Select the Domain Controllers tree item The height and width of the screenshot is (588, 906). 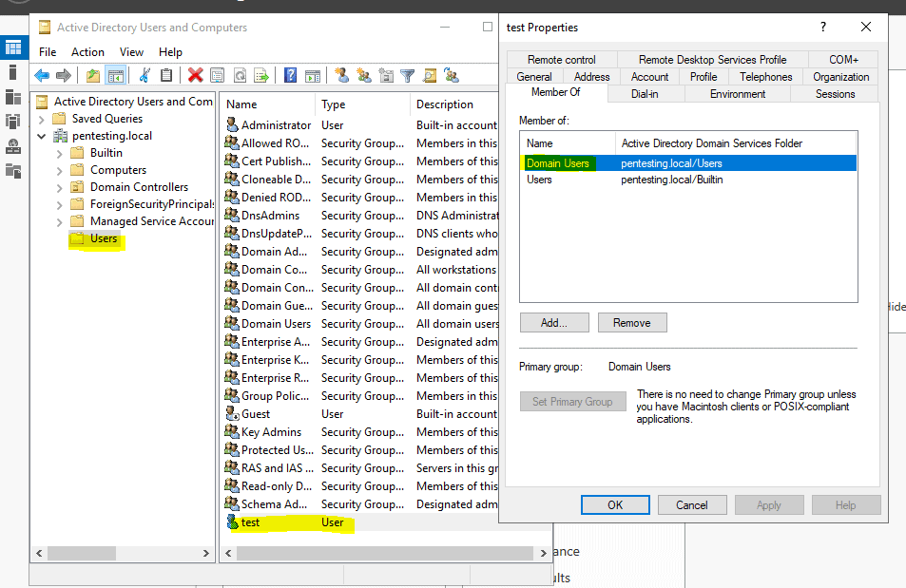[x=139, y=187]
